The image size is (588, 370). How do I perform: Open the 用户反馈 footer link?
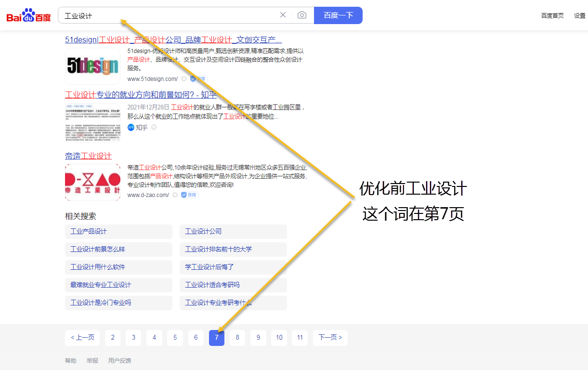click(x=119, y=361)
